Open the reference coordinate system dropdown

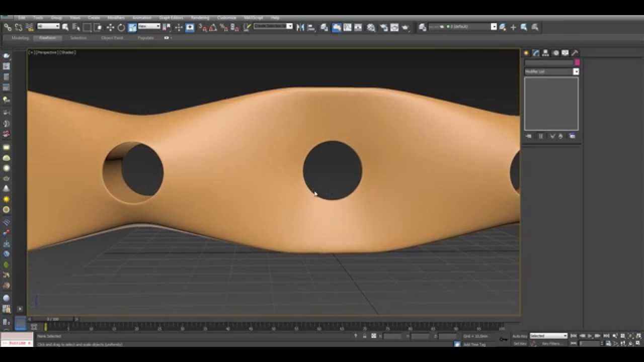pos(149,27)
